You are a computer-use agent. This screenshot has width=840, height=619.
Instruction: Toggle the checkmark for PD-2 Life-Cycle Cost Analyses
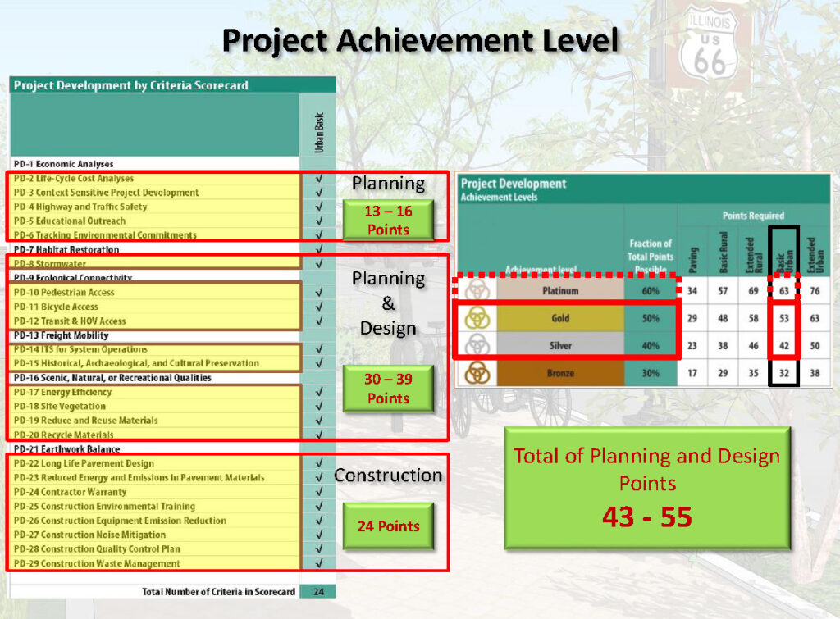[318, 179]
